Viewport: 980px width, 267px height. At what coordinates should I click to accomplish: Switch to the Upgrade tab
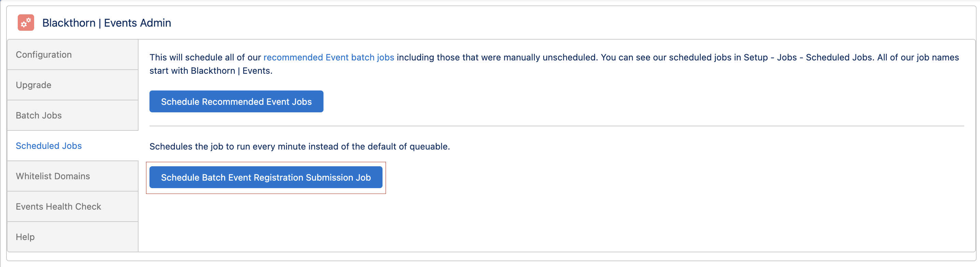73,85
